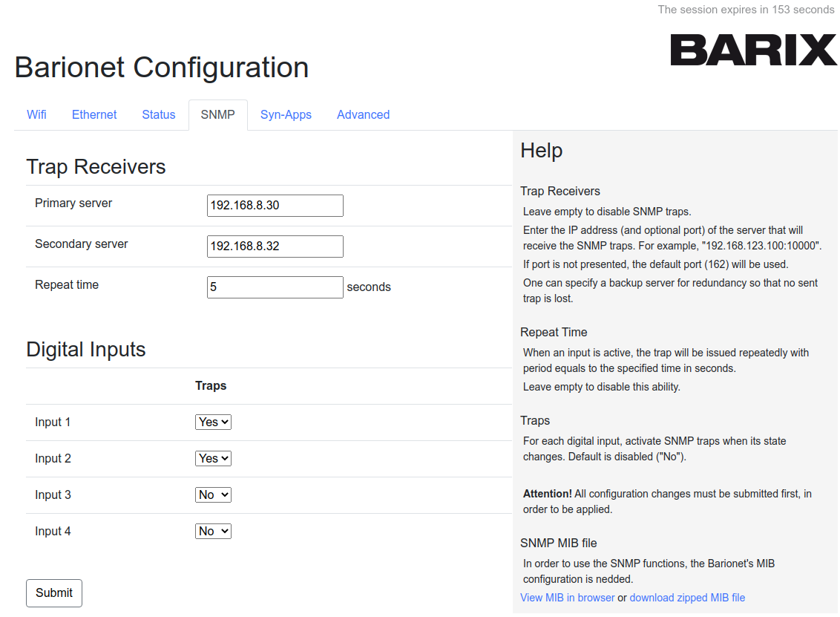Open the Syn-Apps tab
This screenshot has width=840, height=617.
(x=286, y=114)
